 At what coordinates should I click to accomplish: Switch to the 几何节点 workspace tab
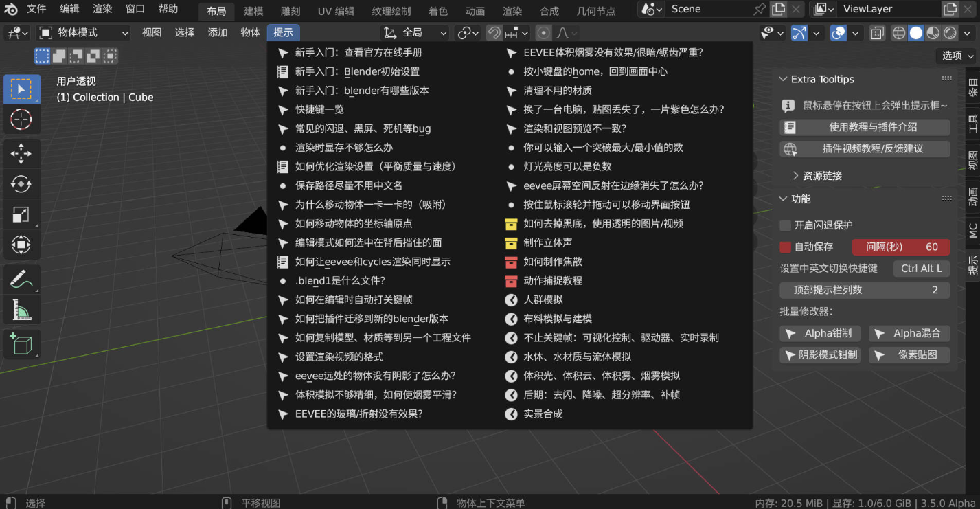(596, 11)
